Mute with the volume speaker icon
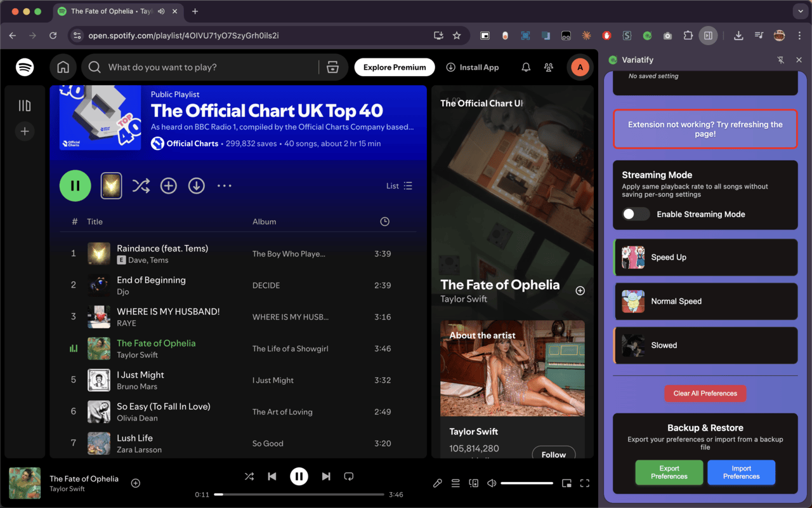This screenshot has width=812, height=508. pyautogui.click(x=492, y=483)
